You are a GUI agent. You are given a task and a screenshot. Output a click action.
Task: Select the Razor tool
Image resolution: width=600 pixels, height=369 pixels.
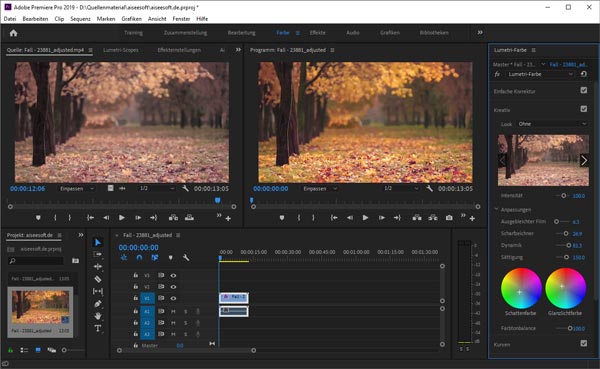98,279
